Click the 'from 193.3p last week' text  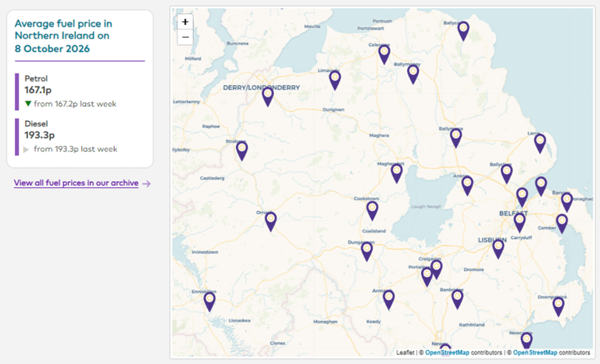[x=75, y=149]
